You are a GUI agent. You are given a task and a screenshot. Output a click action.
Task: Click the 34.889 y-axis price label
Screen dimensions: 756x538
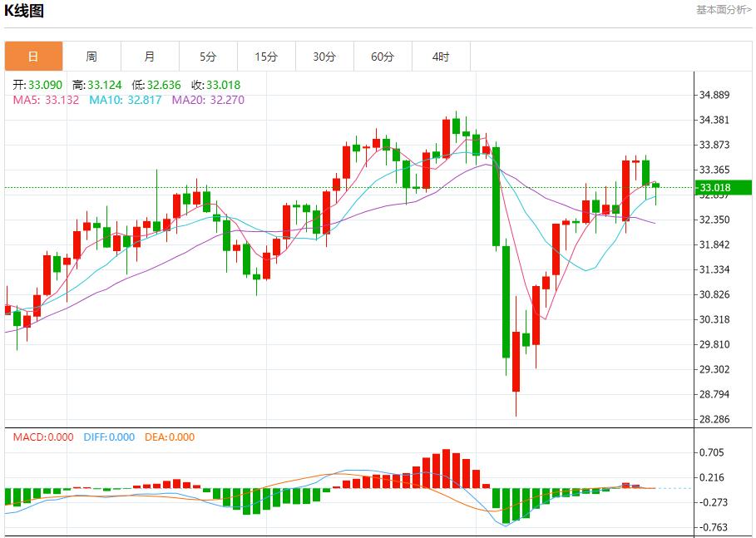click(714, 95)
